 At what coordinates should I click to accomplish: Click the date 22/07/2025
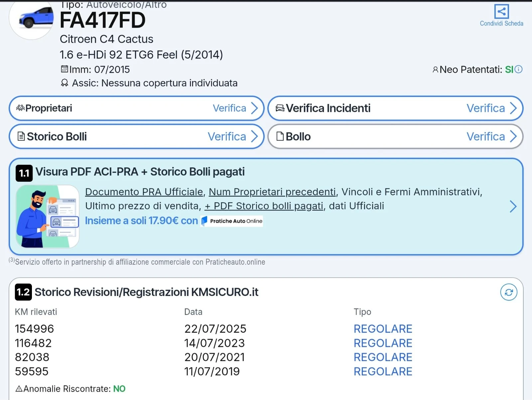click(215, 329)
